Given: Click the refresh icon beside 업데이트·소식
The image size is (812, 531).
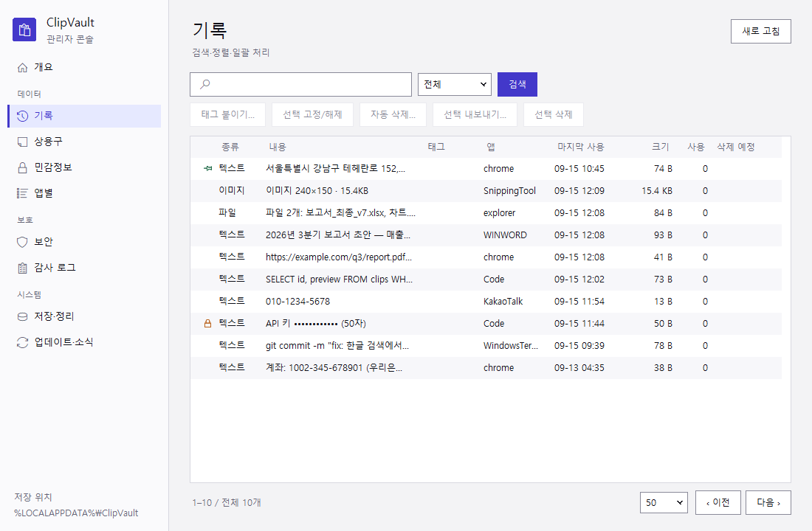Looking at the screenshot, I should [22, 343].
